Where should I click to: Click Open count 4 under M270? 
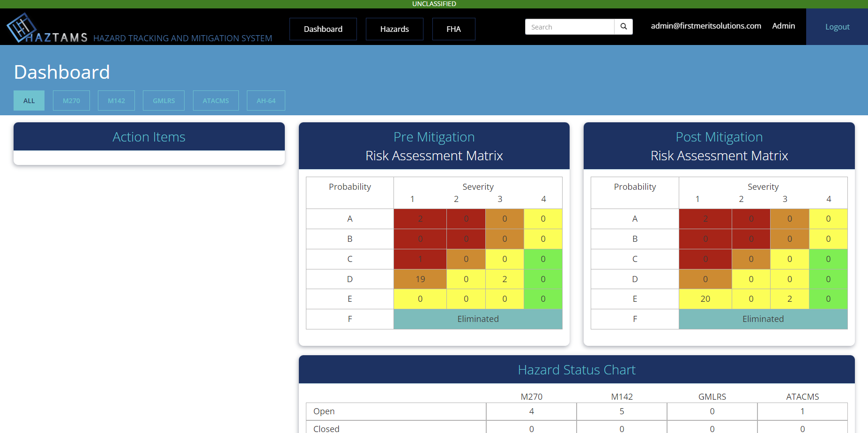coord(532,411)
